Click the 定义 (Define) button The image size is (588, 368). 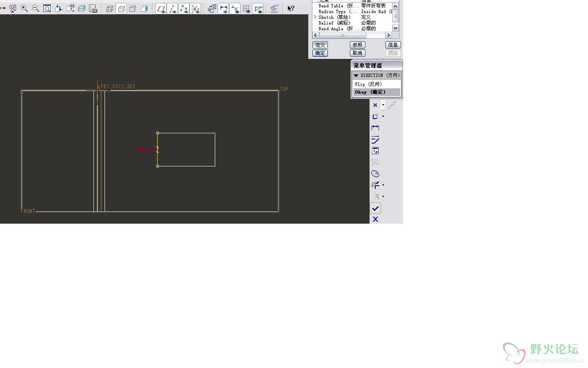click(320, 45)
